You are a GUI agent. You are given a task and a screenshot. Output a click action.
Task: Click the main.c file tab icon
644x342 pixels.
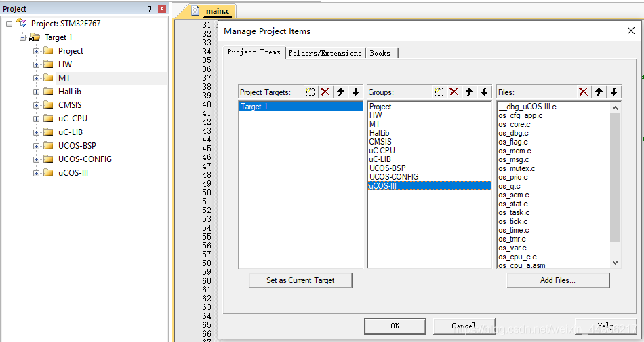[195, 11]
